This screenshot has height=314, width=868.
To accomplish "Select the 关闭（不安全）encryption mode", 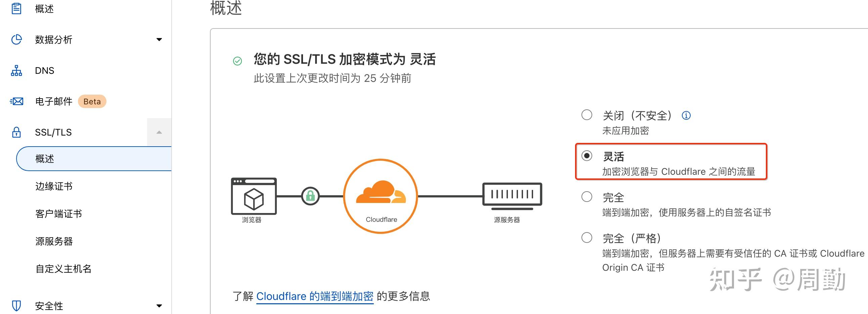I will 587,115.
